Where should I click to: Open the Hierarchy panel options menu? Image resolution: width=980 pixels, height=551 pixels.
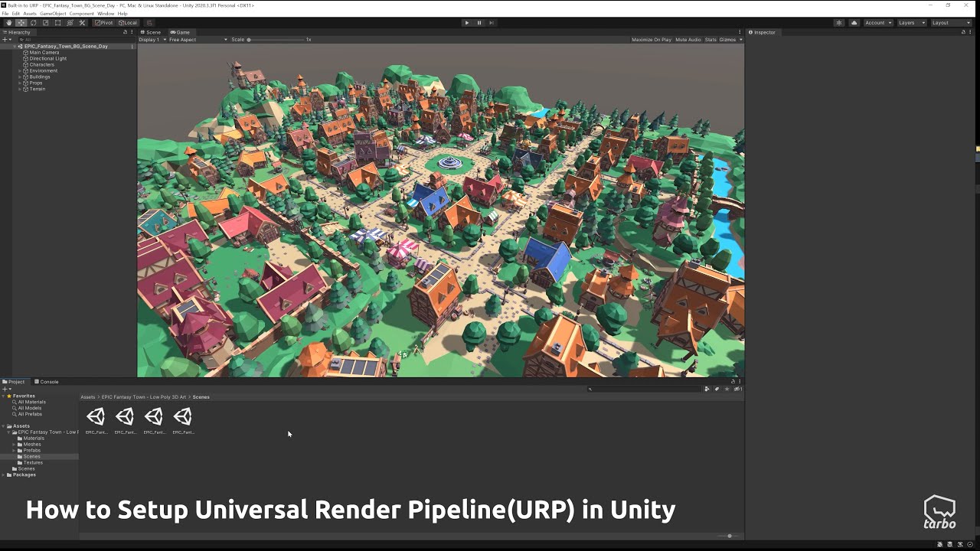click(132, 32)
